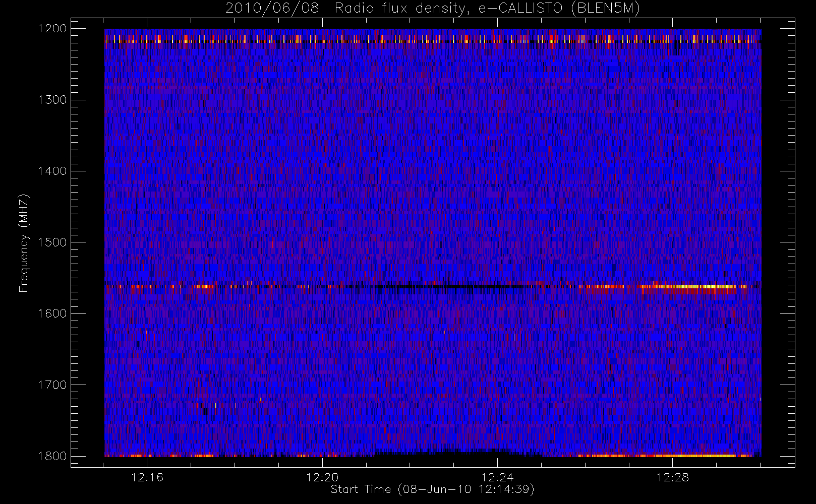Click the 1700 frequency tick label

click(x=53, y=385)
